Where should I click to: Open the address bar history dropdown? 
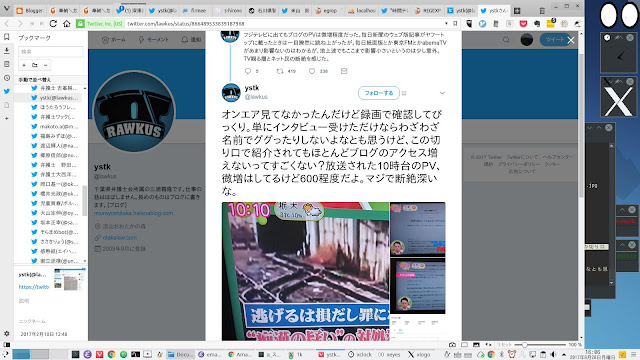(446, 24)
